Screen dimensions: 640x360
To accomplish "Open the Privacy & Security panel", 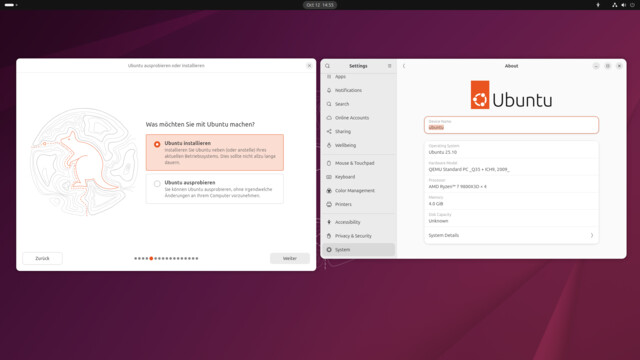I will (x=358, y=236).
